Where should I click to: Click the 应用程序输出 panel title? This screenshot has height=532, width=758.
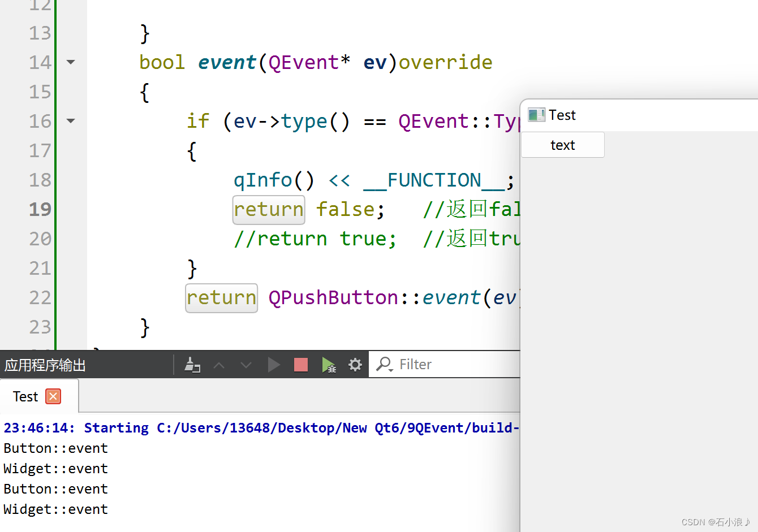45,364
